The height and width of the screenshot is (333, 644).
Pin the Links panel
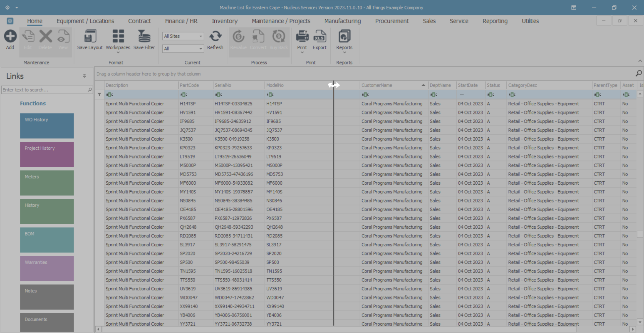coord(85,76)
